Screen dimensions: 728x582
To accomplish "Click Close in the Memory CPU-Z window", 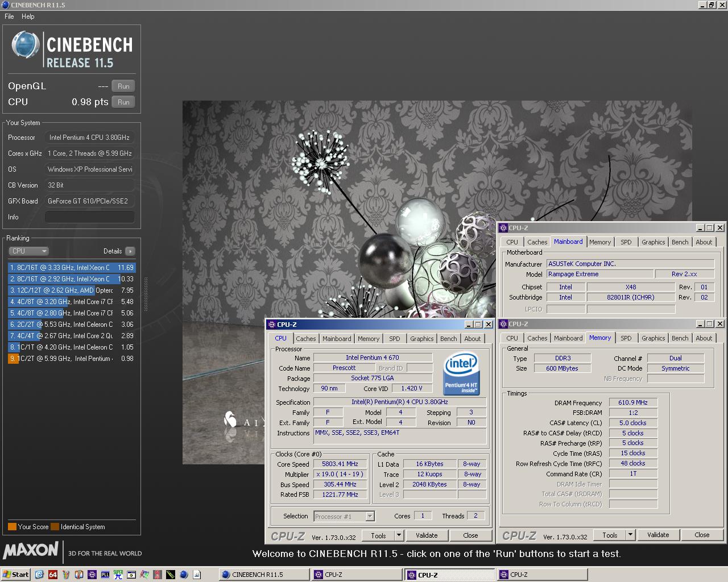I will pyautogui.click(x=702, y=535).
